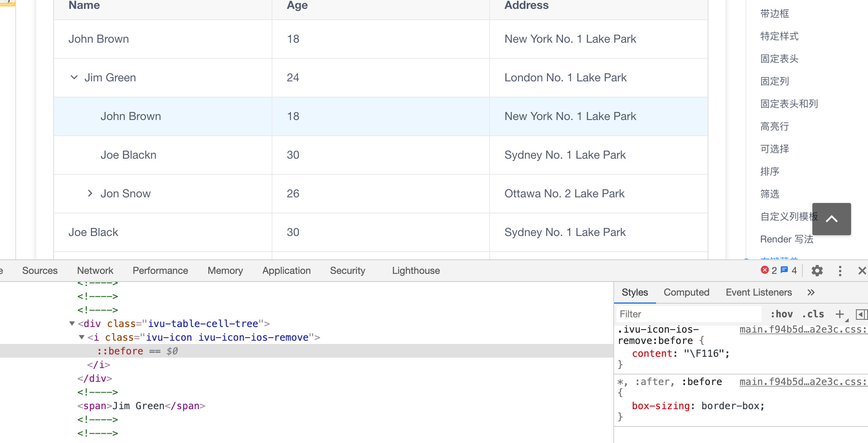Toggle the .cls class editor
Image resolution: width=868 pixels, height=443 pixels.
tap(813, 314)
